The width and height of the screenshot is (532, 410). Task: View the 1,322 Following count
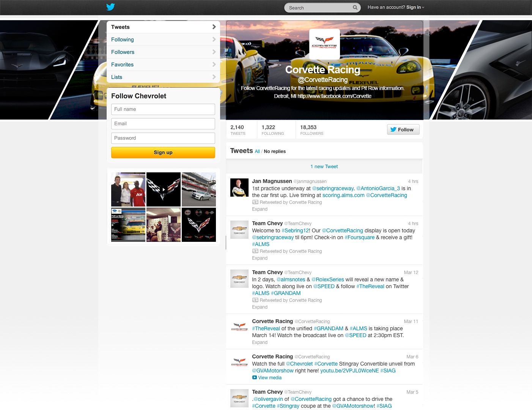272,130
